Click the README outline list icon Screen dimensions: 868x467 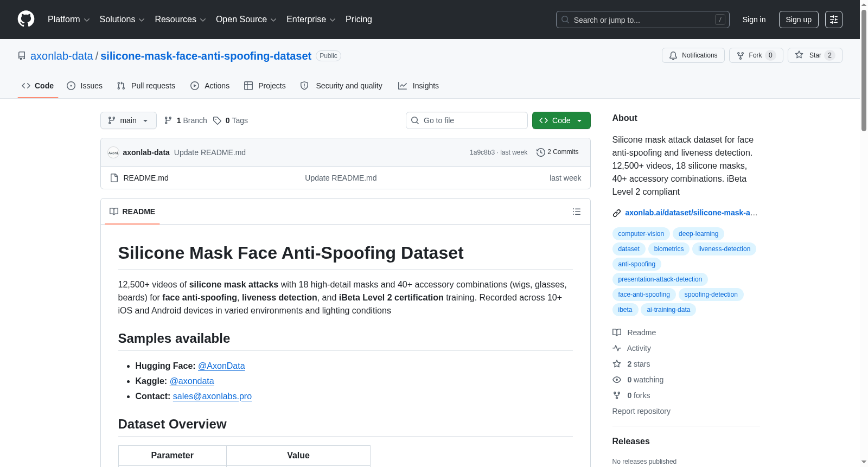577,212
